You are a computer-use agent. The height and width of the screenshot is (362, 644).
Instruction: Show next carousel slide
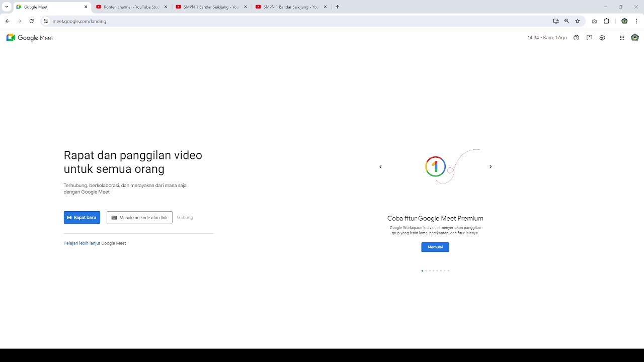[x=491, y=166]
